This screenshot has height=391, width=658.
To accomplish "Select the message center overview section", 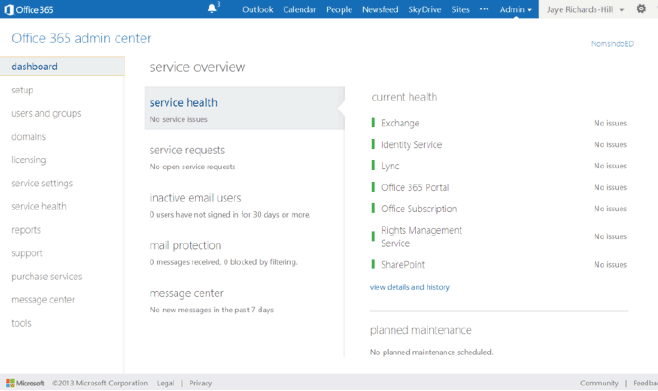I will click(212, 301).
